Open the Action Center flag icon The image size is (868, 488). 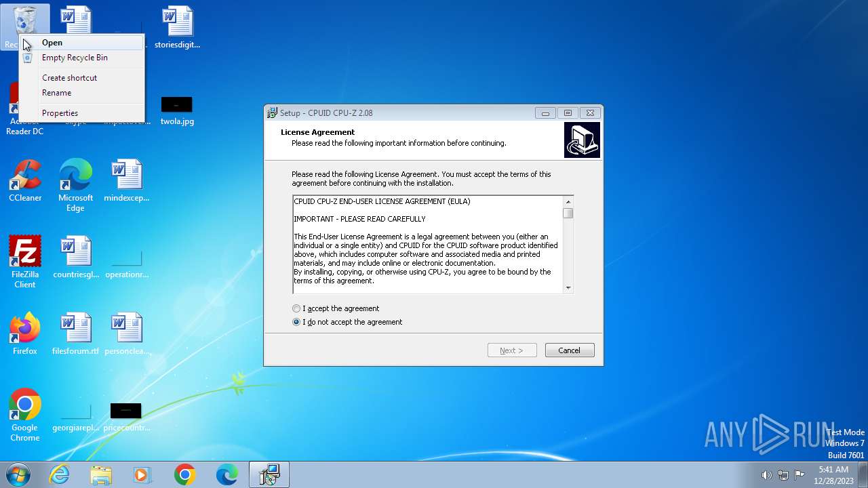coord(800,475)
